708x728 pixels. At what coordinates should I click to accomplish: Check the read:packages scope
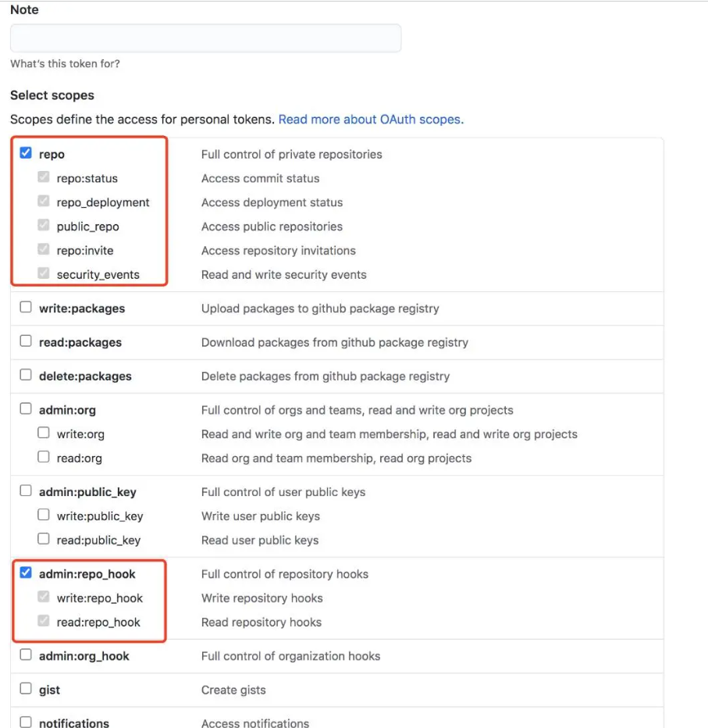coord(26,341)
